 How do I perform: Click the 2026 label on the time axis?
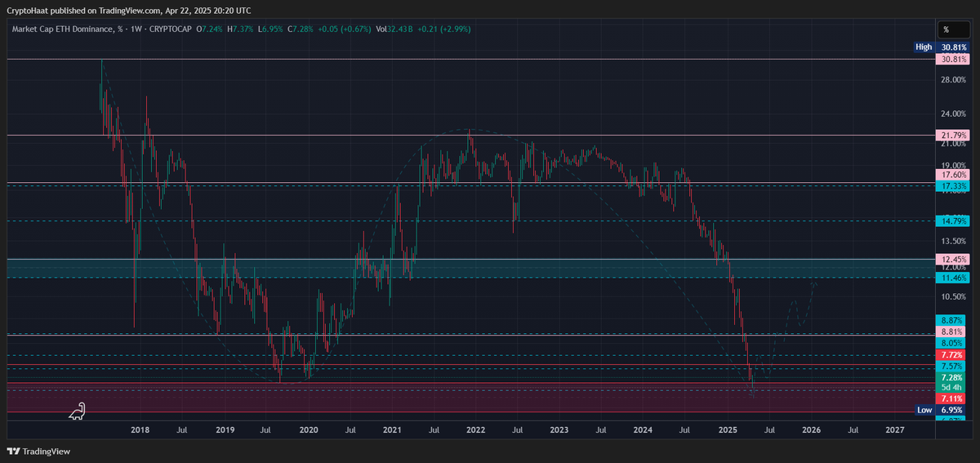pyautogui.click(x=811, y=430)
